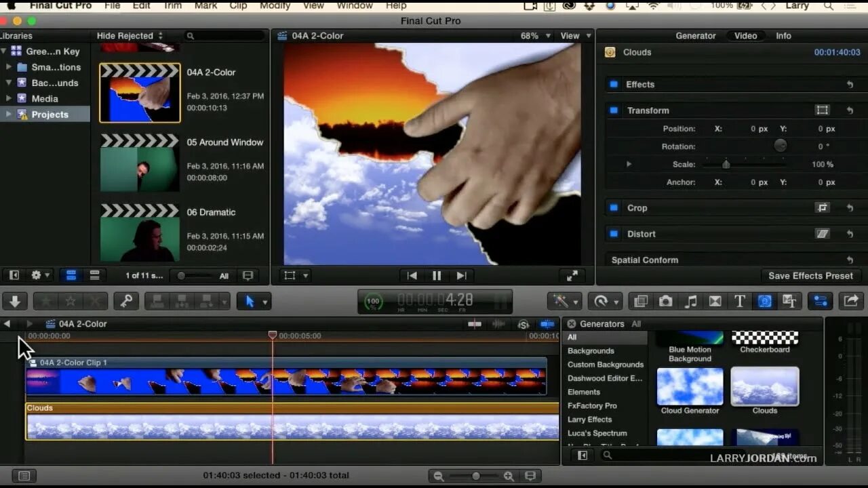Open the Window menu

click(355, 5)
